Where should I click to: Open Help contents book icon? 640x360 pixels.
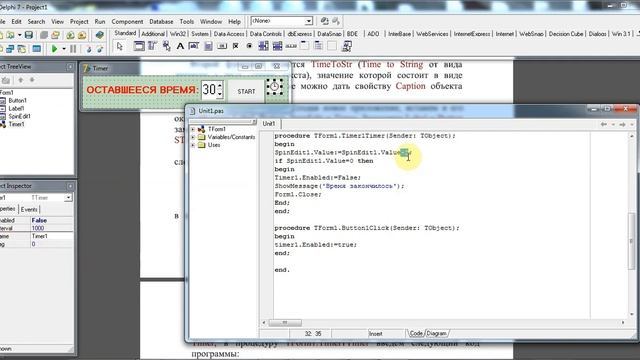click(100, 35)
